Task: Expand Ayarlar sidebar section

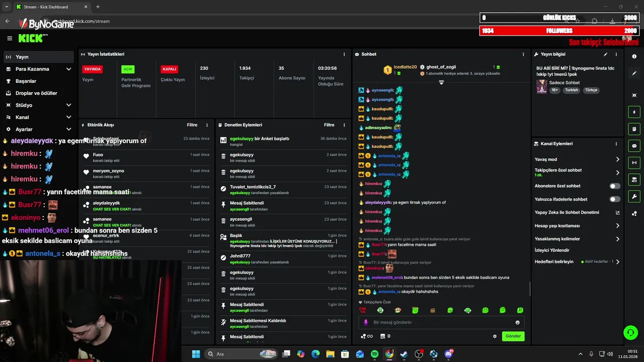Action: click(69, 129)
